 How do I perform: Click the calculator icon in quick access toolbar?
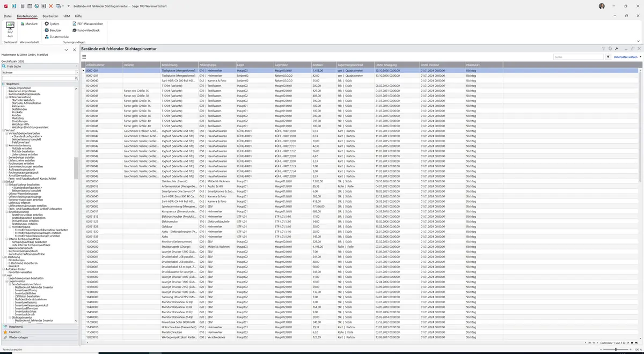coord(23,5)
